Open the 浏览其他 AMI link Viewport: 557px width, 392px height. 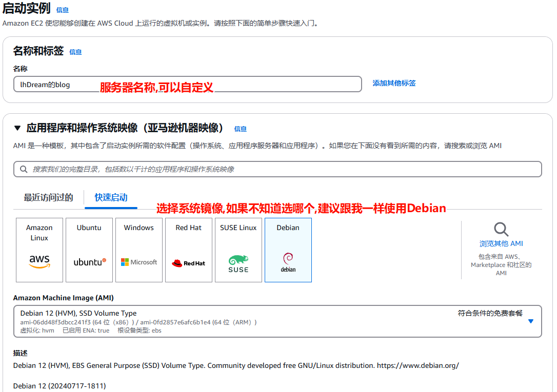[x=501, y=243]
